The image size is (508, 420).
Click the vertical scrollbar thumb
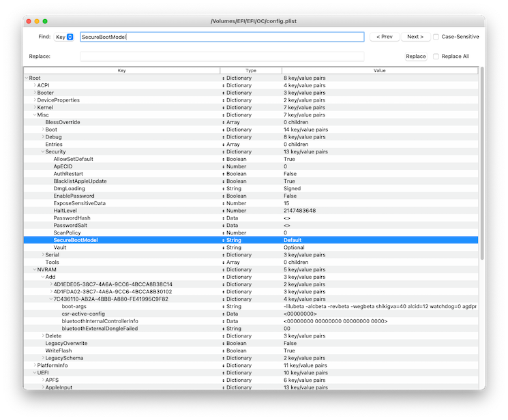pos(482,163)
